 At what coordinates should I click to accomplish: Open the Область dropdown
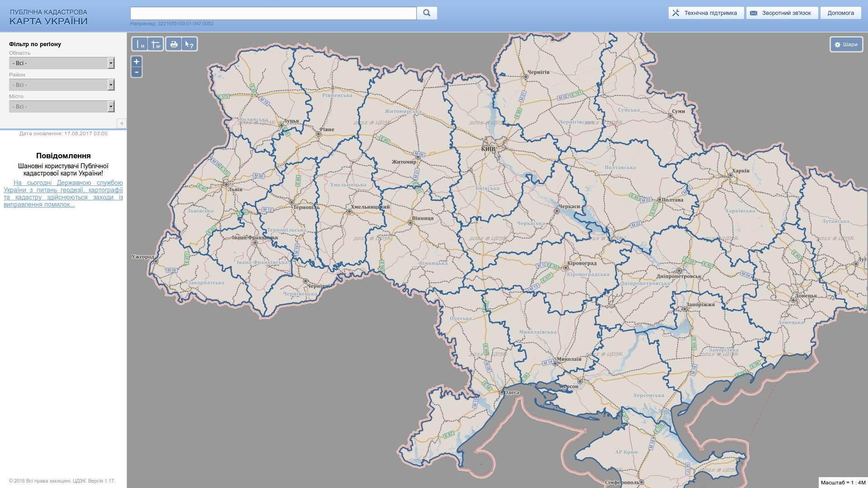pos(61,63)
